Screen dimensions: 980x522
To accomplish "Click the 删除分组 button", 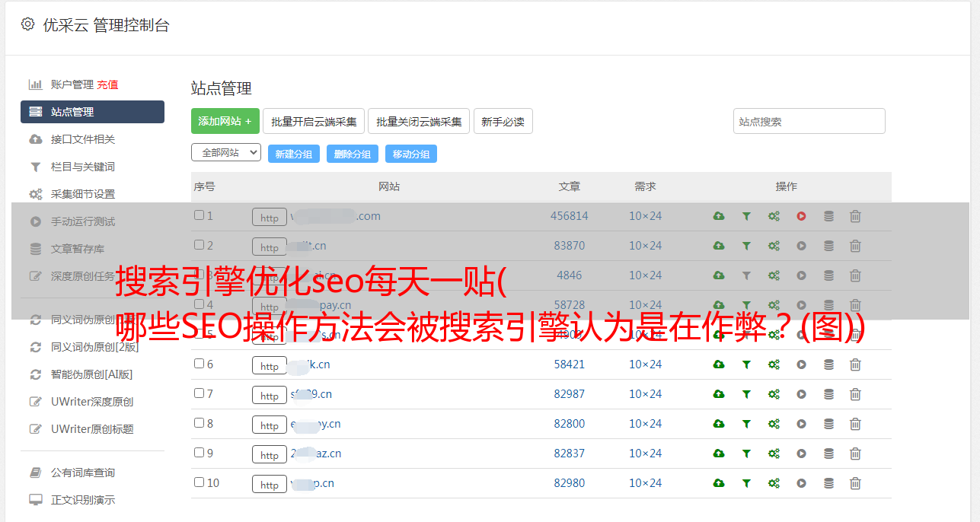I will click(353, 154).
